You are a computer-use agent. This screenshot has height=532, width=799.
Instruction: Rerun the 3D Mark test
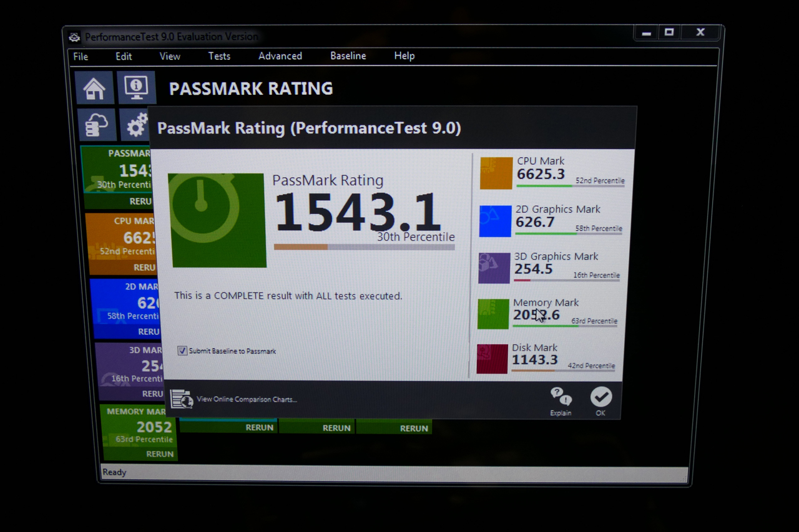[x=152, y=394]
